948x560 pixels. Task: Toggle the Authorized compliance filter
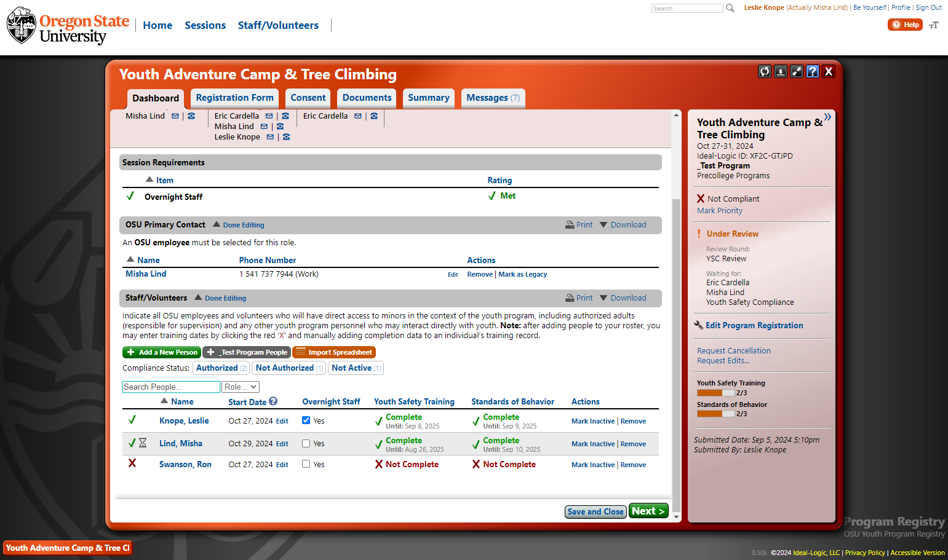tap(221, 368)
